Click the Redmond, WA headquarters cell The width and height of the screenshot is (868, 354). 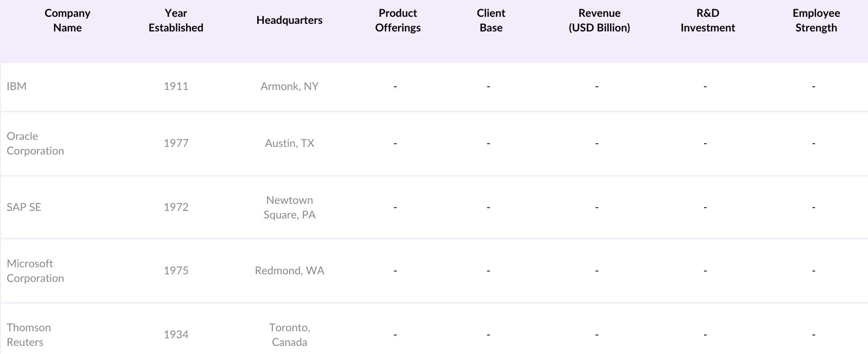pos(289,271)
